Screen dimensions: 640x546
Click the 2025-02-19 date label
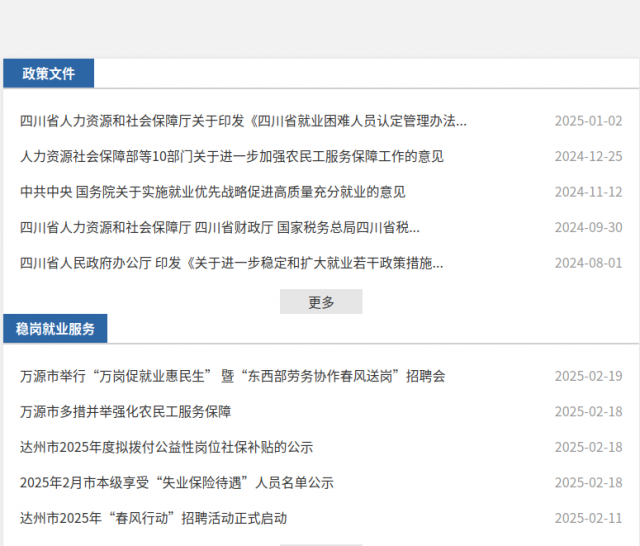click(x=588, y=376)
